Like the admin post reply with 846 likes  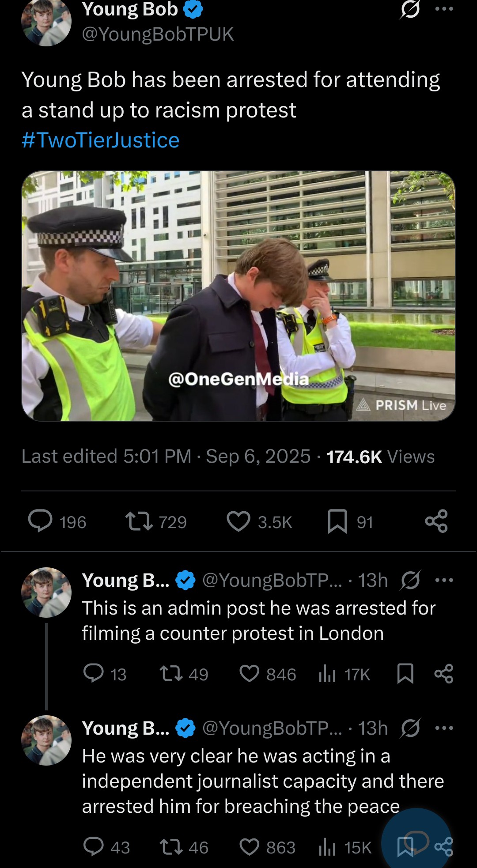250,674
